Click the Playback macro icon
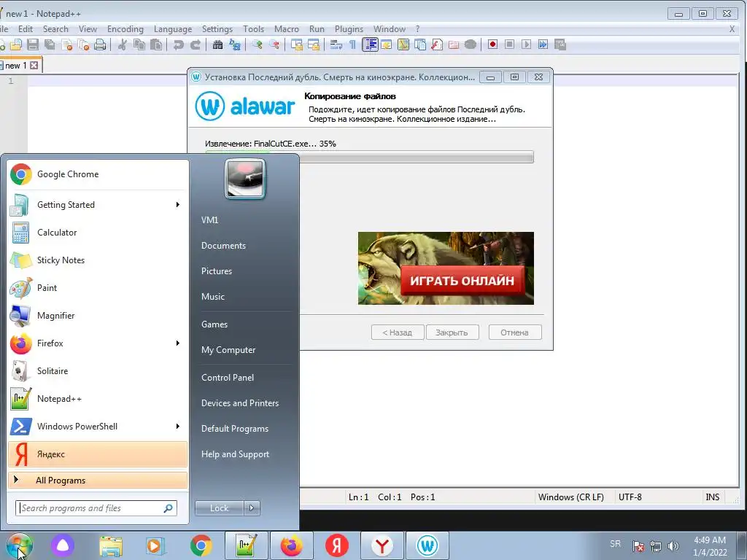 pos(526,44)
